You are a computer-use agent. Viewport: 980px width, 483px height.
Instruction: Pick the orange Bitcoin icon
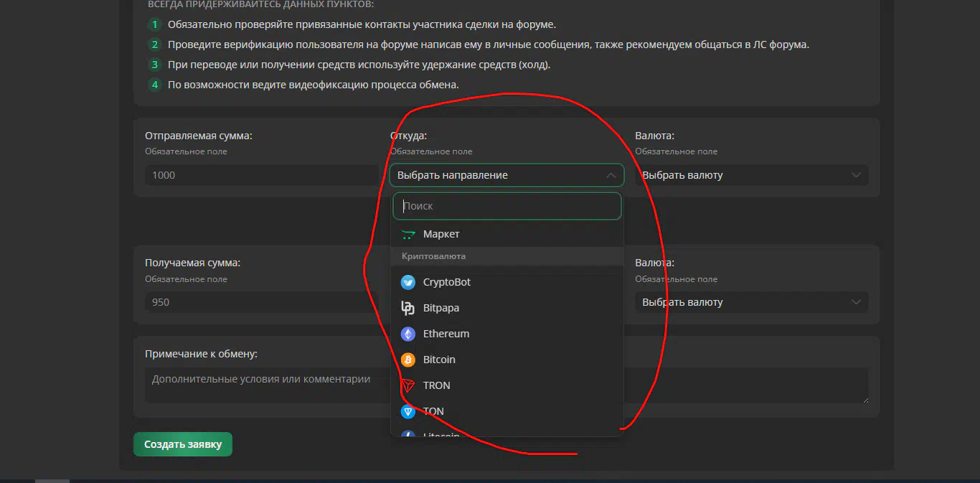click(408, 360)
